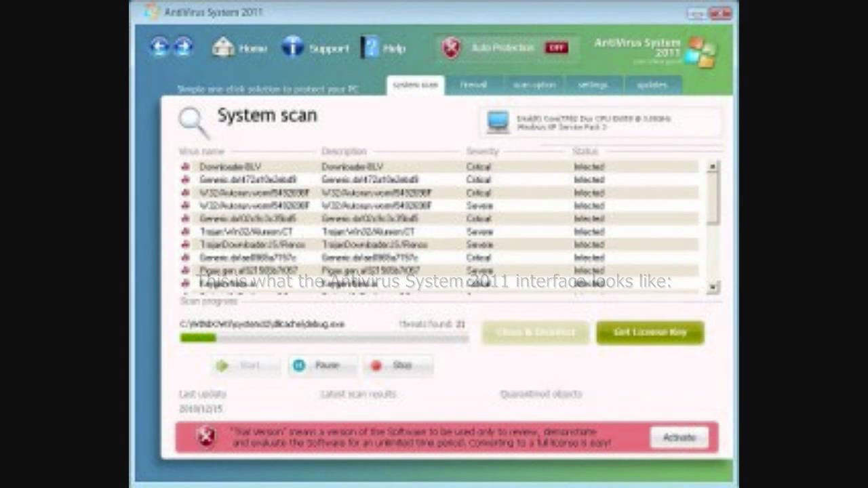Screen dimensions: 868x488
Task: Switch to the system scan tab
Action: (416, 85)
